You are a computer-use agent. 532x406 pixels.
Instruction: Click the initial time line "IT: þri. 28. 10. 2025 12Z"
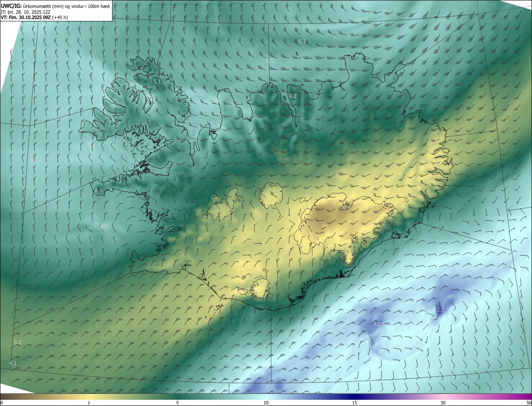[x=25, y=12]
